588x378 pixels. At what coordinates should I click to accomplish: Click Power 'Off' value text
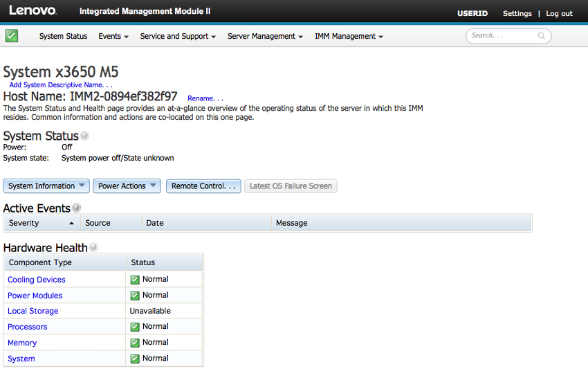click(x=66, y=147)
